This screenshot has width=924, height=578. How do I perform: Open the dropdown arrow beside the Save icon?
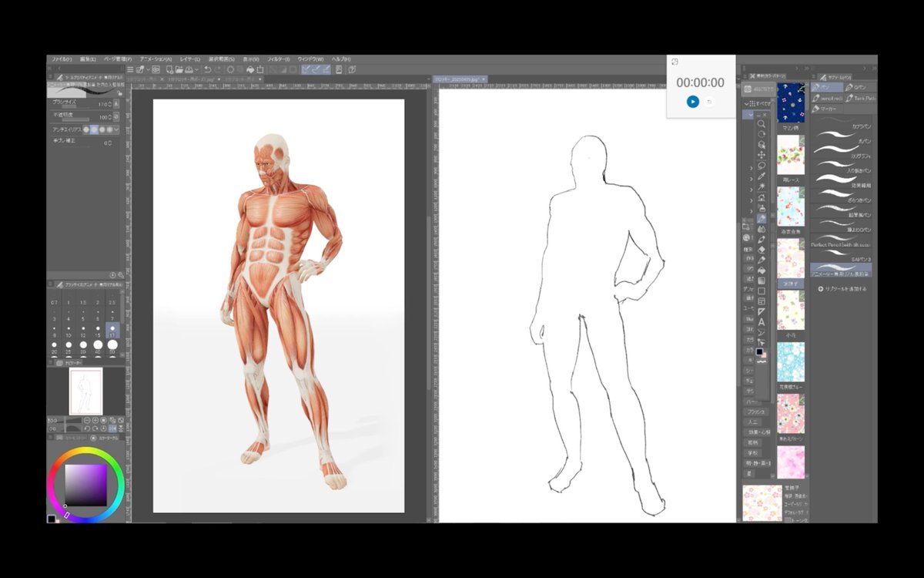tap(197, 69)
